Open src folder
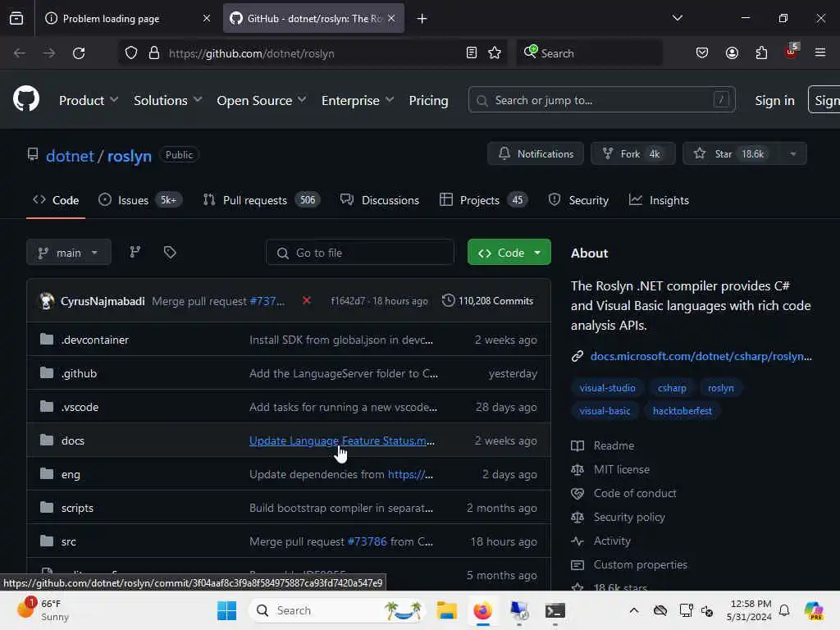Viewport: 840px width, 630px height. point(68,541)
